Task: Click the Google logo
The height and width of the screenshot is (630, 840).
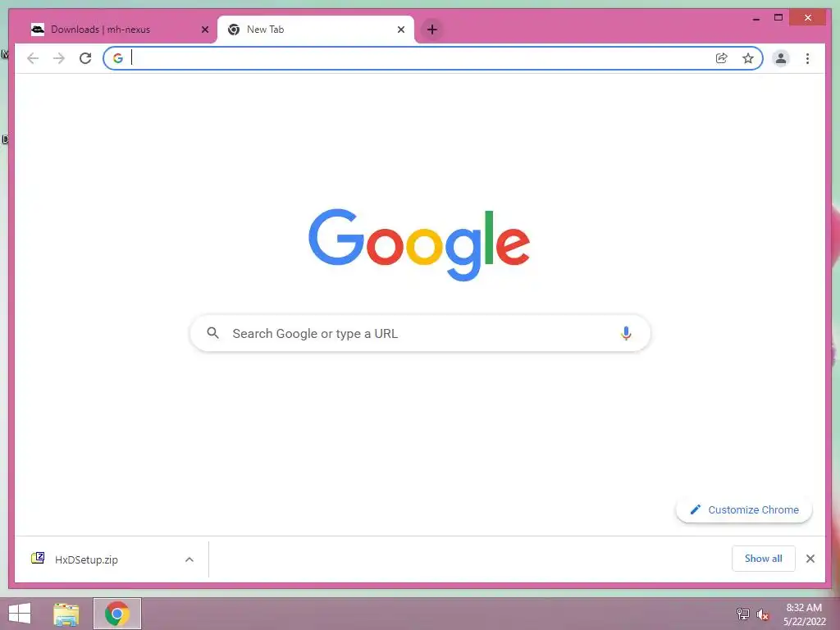Action: [419, 244]
